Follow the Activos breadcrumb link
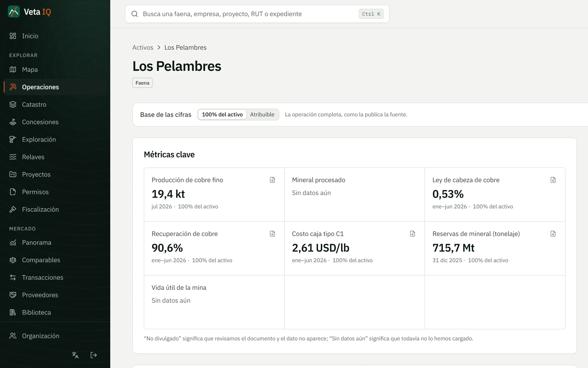588x368 pixels. 143,47
